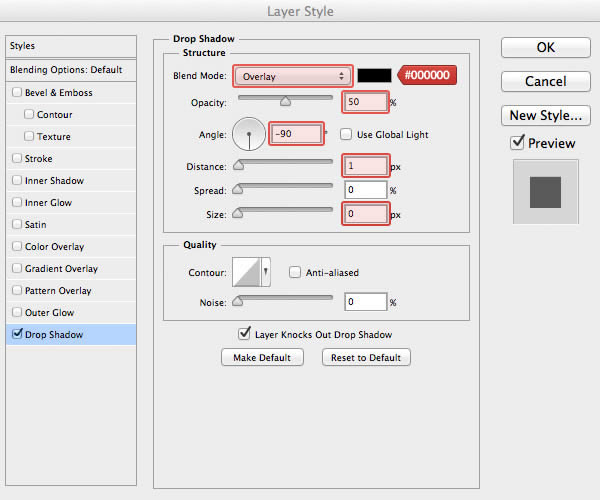Select the Stroke style row

point(71,158)
